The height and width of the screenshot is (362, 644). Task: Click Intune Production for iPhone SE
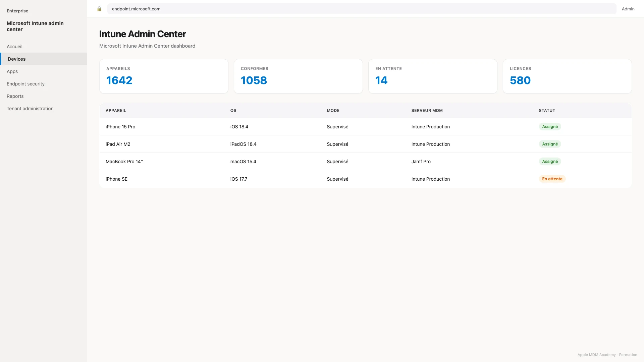tap(430, 179)
